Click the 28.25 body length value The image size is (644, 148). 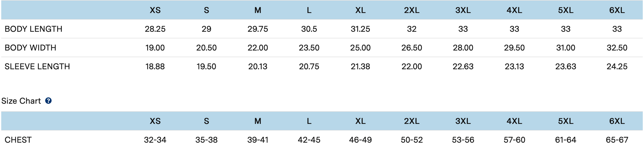[155, 29]
